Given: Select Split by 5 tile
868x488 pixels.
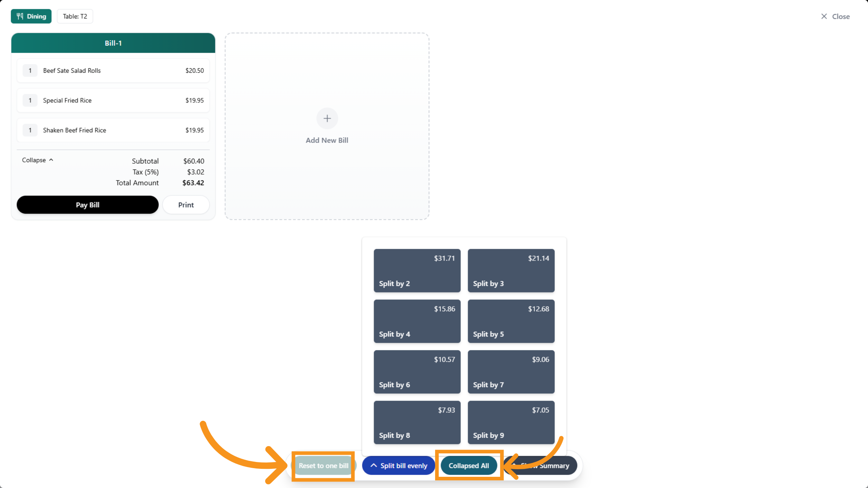Looking at the screenshot, I should 511,321.
